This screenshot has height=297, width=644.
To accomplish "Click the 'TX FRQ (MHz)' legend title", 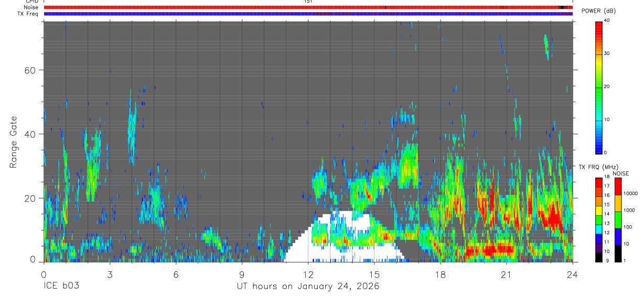I will 599,167.
